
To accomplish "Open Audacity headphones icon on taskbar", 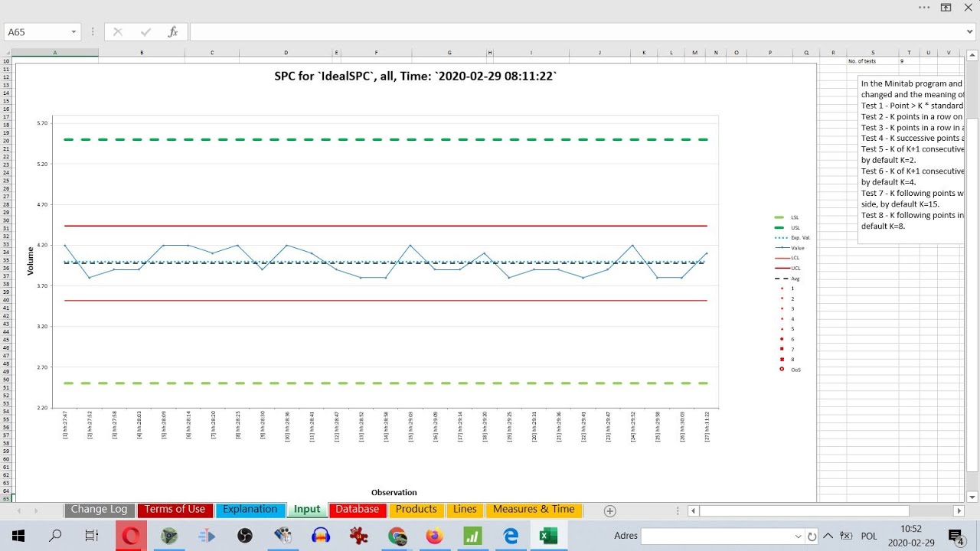I will (321, 536).
